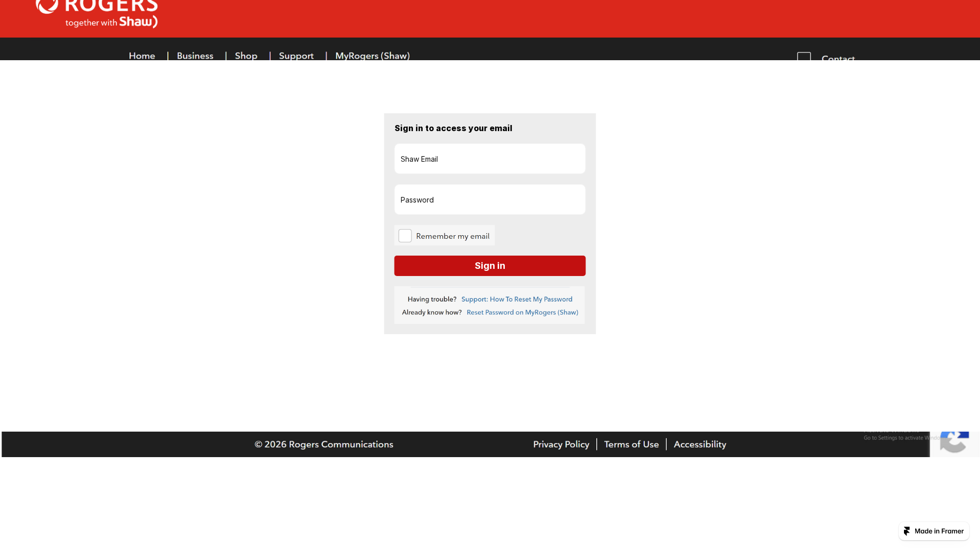This screenshot has width=980, height=551.
Task: Open the Accessibility footer link
Action: (x=700, y=444)
